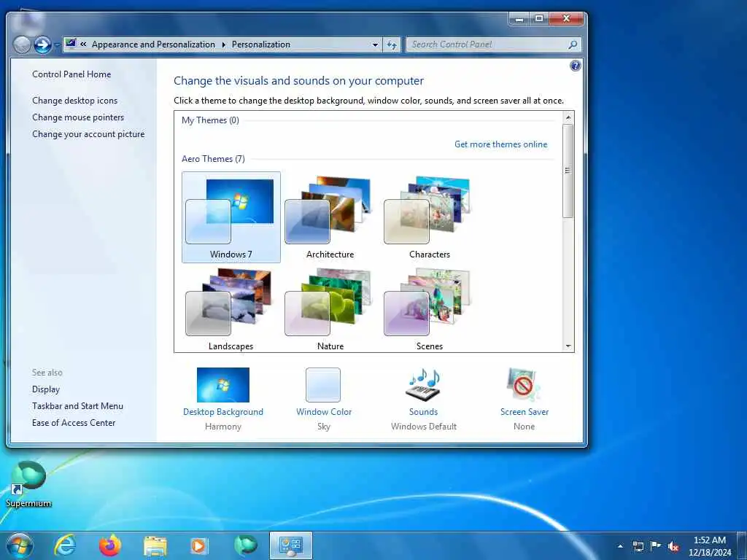This screenshot has width=747, height=560.
Task: Minimize the Personalization window
Action: (x=519, y=19)
